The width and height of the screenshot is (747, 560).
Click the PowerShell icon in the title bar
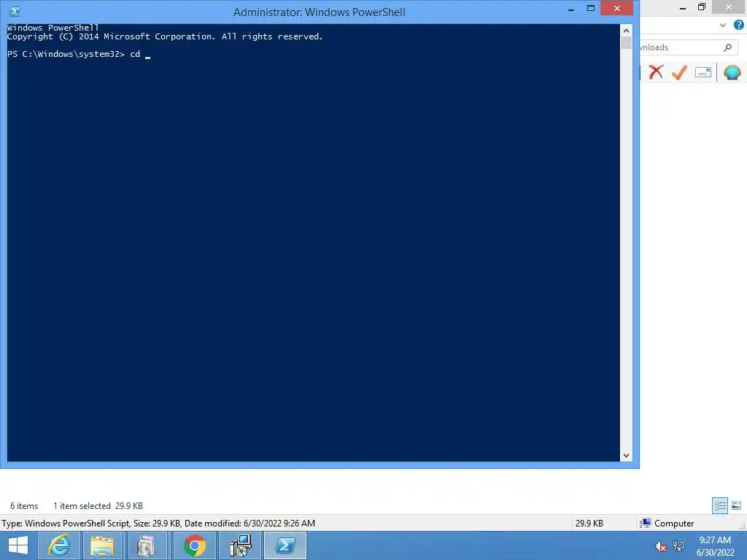15,12
